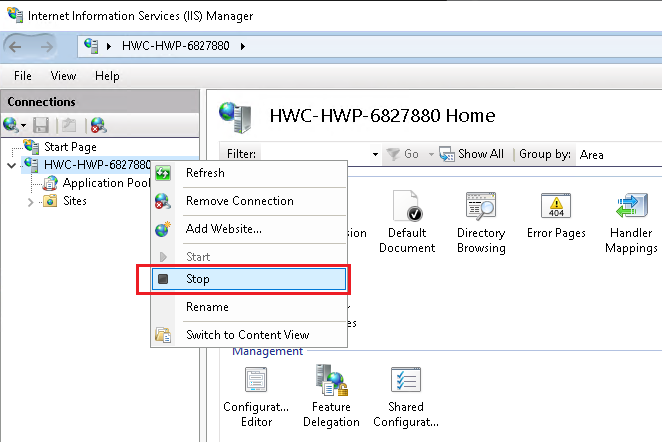Click the server icon in the address bar

(91, 46)
